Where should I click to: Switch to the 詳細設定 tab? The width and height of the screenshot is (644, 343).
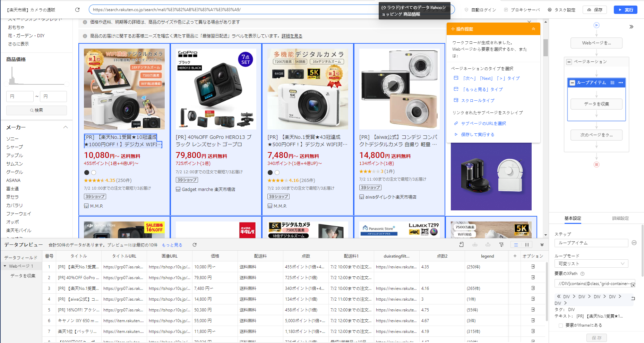[620, 218]
